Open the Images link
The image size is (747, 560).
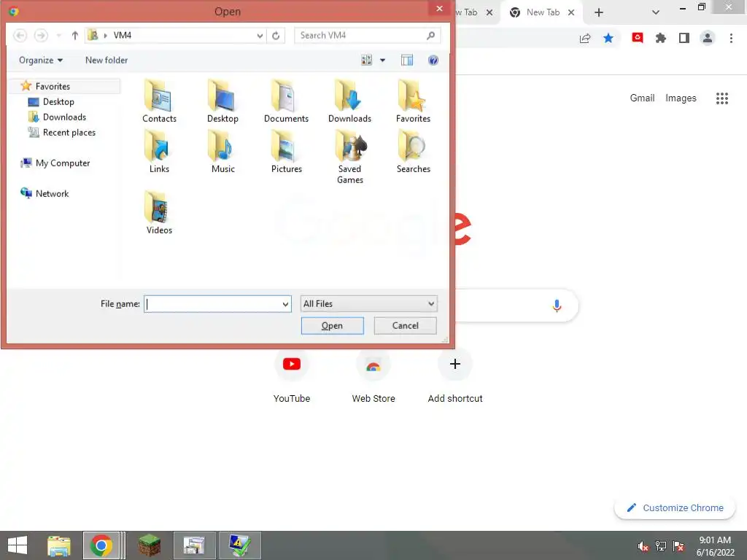pyautogui.click(x=681, y=98)
